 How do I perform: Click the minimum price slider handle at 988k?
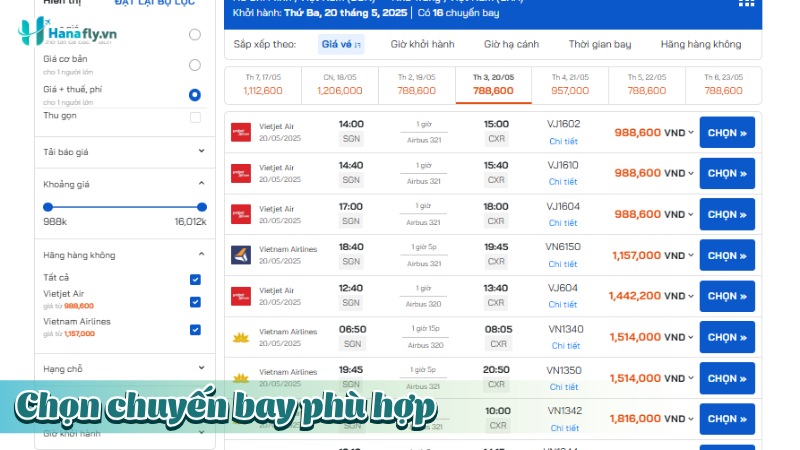click(48, 207)
